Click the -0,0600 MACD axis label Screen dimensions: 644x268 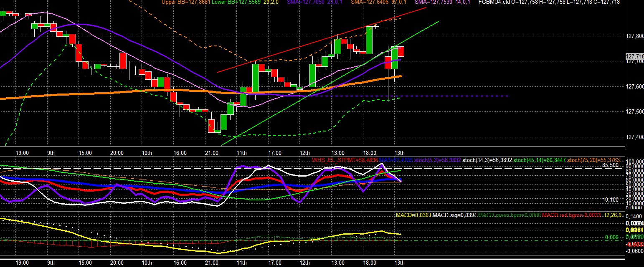(634, 251)
